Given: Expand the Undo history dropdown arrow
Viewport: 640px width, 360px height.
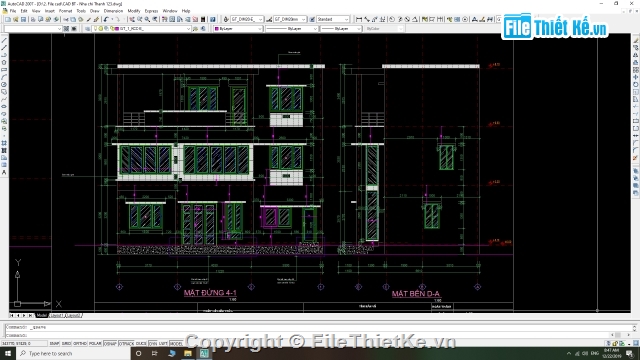Looking at the screenshot, I should coord(112,19).
